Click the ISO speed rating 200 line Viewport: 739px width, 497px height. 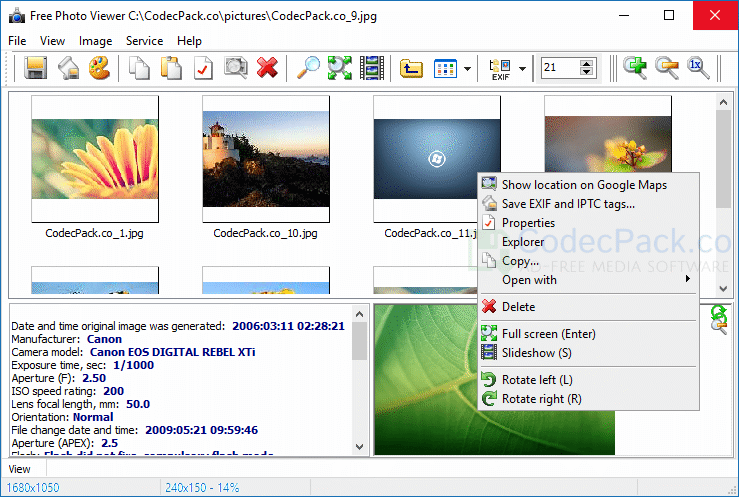point(67,391)
